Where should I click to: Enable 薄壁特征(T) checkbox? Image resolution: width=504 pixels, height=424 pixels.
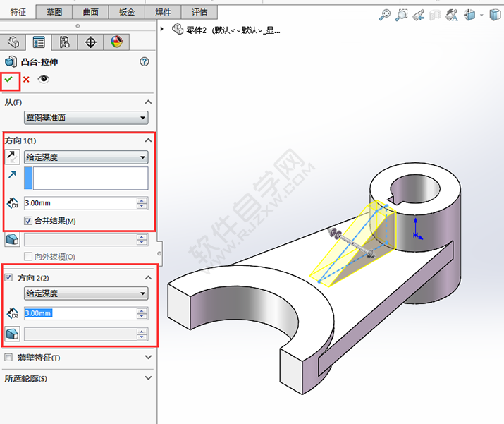pos(8,358)
